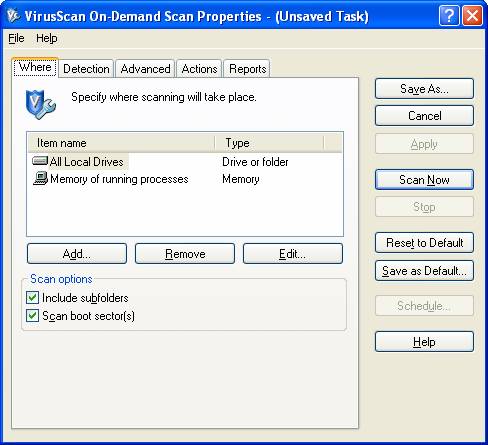
Task: Open the Help menu
Action: tap(47, 38)
